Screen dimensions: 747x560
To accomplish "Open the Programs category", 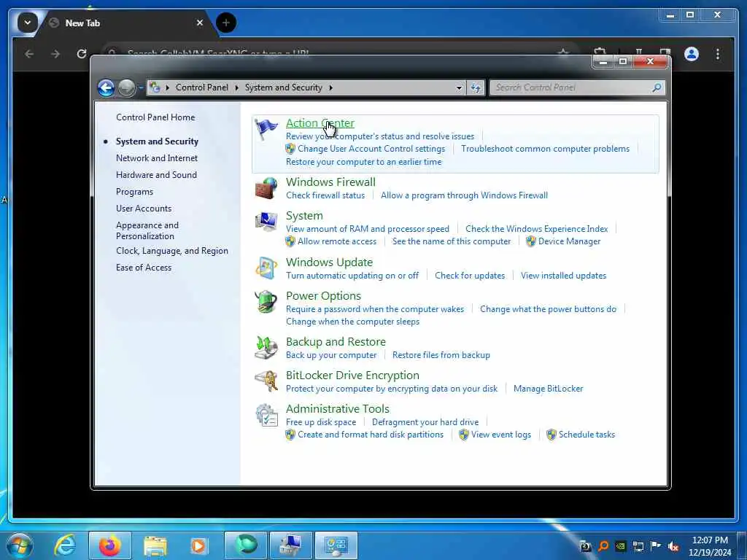I will coord(135,192).
